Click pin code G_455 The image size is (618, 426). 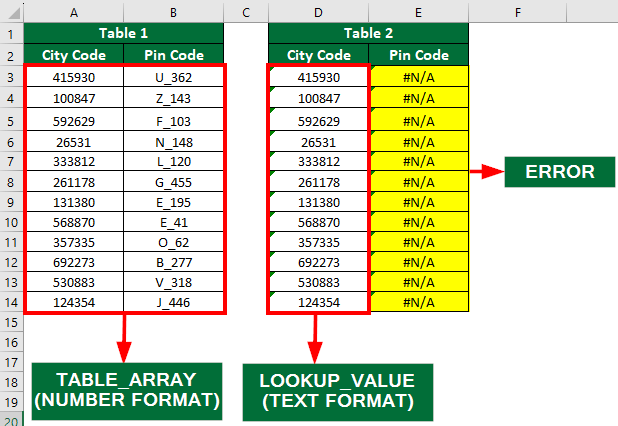174,182
